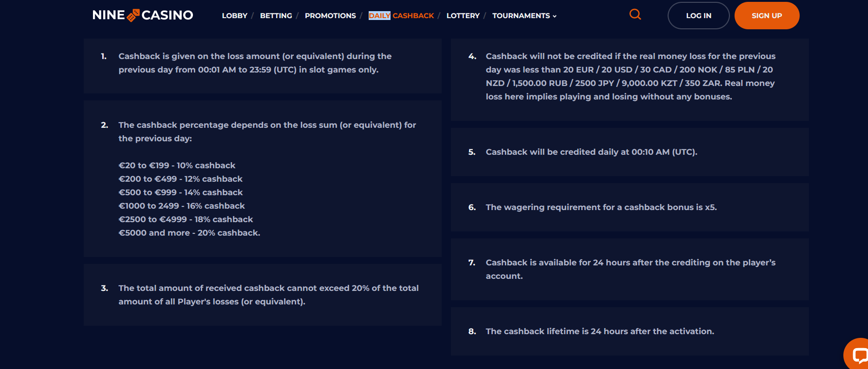Expand the Tournaments dropdown arrow
Screen dimensions: 868x369
tap(555, 16)
